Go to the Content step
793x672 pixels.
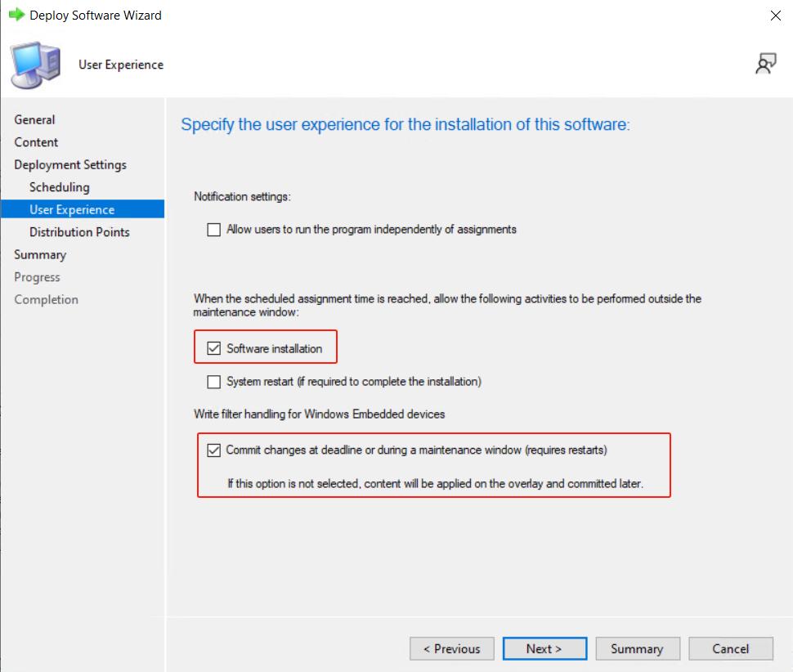pos(36,142)
